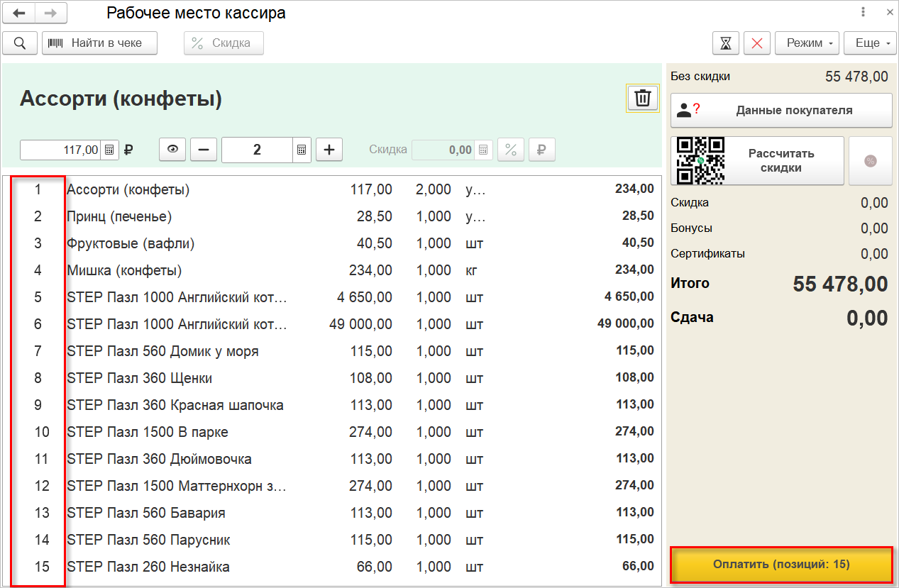Viewport: 899px width, 588px height.
Task: Click Данные покупателя button
Action: (781, 110)
